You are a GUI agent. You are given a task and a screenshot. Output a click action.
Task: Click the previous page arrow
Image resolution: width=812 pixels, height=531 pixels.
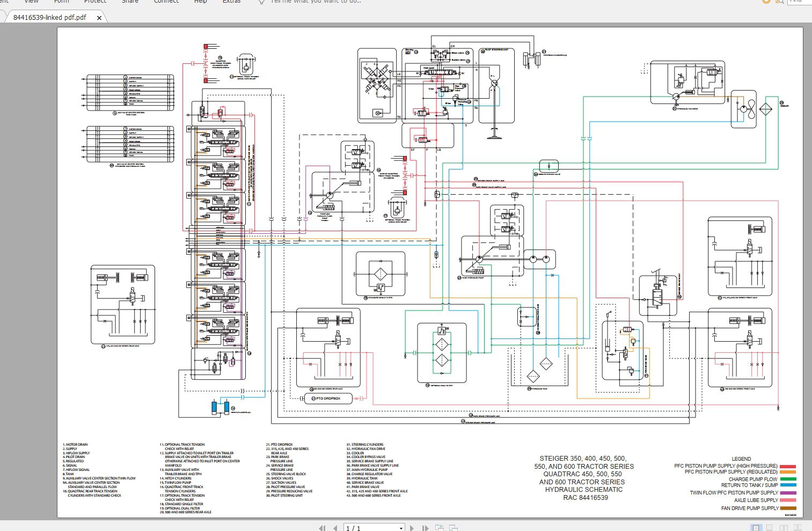click(335, 528)
